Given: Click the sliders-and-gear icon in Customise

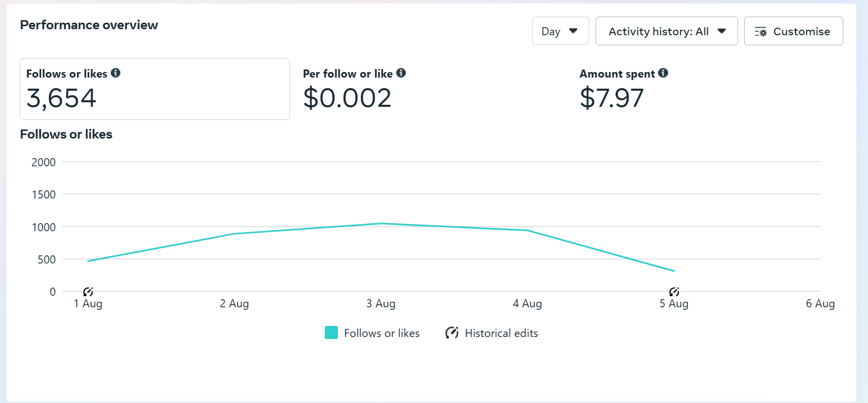Looking at the screenshot, I should 760,32.
